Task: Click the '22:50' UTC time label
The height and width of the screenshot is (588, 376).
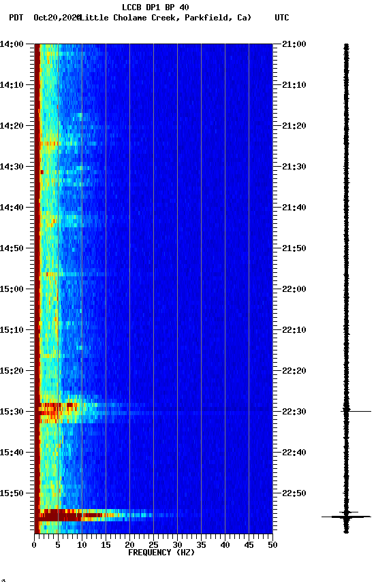Action: [x=294, y=493]
